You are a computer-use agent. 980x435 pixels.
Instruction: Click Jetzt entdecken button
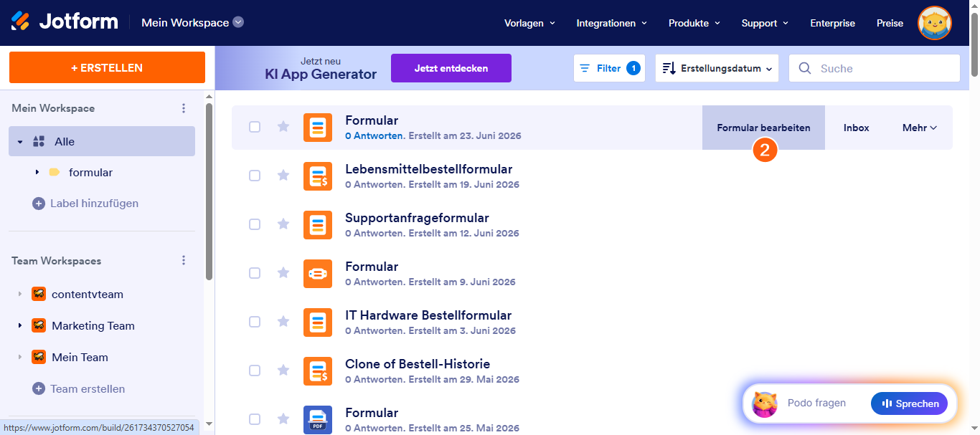(451, 68)
